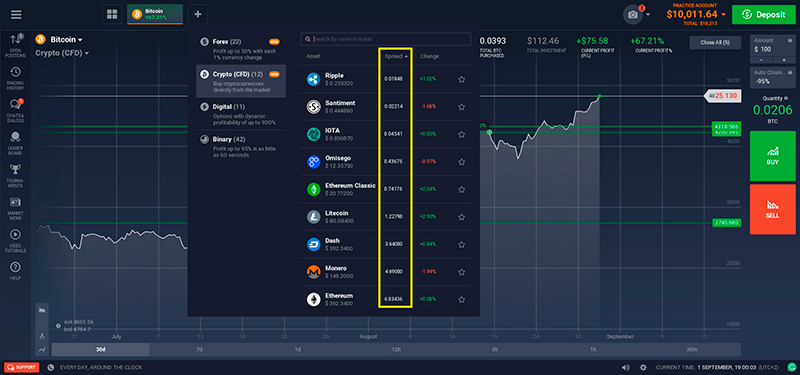The image size is (800, 375).
Task: Open Video Tutorials play icon
Action: tap(15, 240)
